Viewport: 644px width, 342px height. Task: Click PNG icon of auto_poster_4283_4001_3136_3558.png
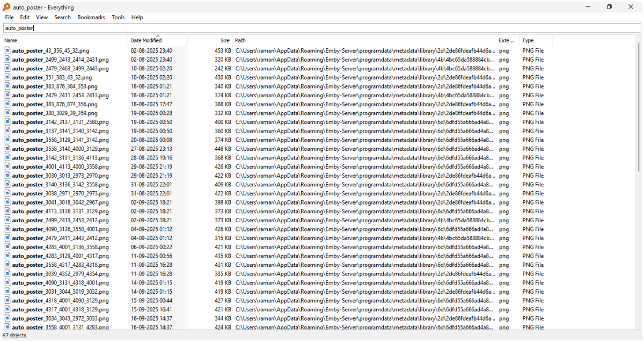(8, 246)
